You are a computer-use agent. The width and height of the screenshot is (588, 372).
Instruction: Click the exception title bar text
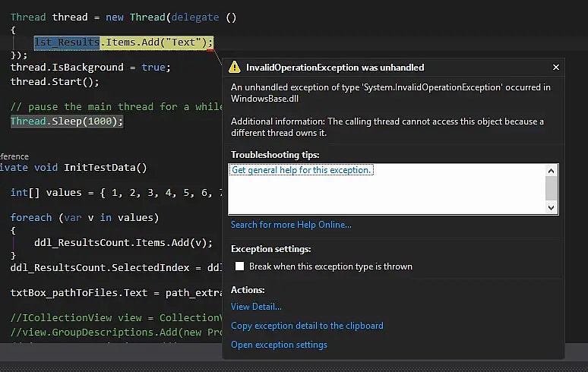tap(335, 68)
